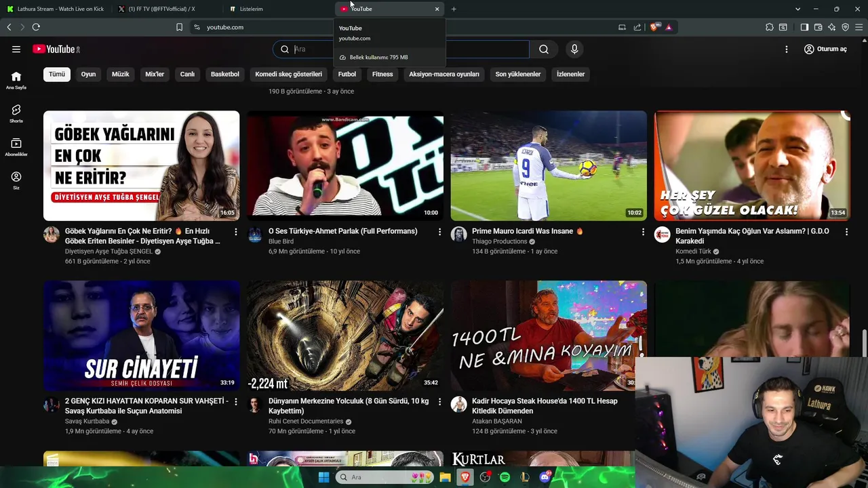Switch to the Listelerim tab
This screenshot has width=868, height=488.
point(278,9)
